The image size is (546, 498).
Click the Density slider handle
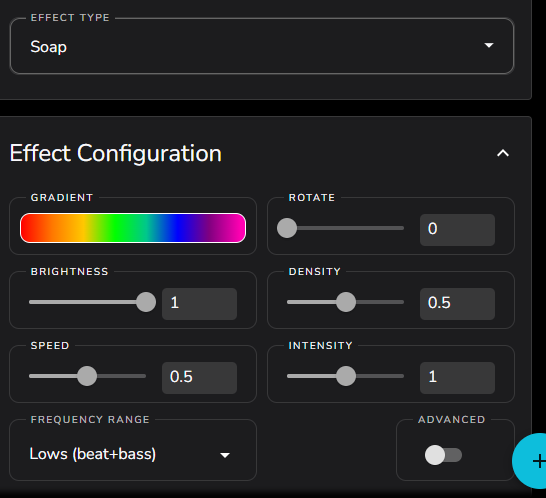[346, 302]
